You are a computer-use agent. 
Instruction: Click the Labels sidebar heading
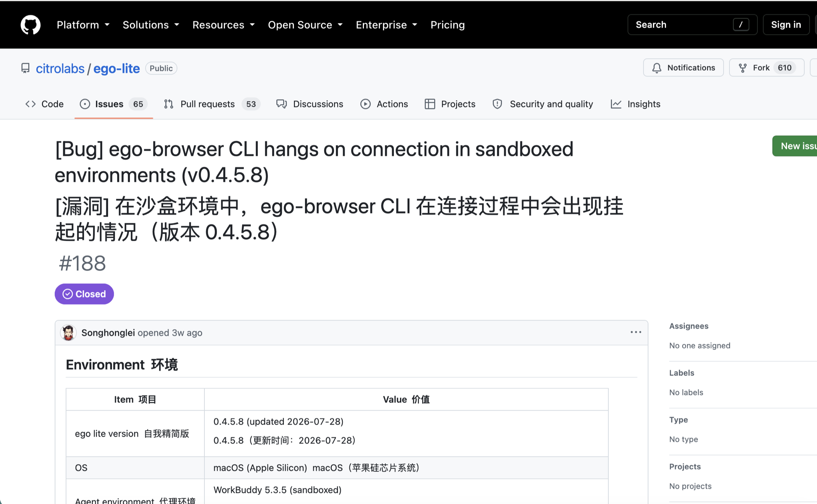(x=682, y=373)
